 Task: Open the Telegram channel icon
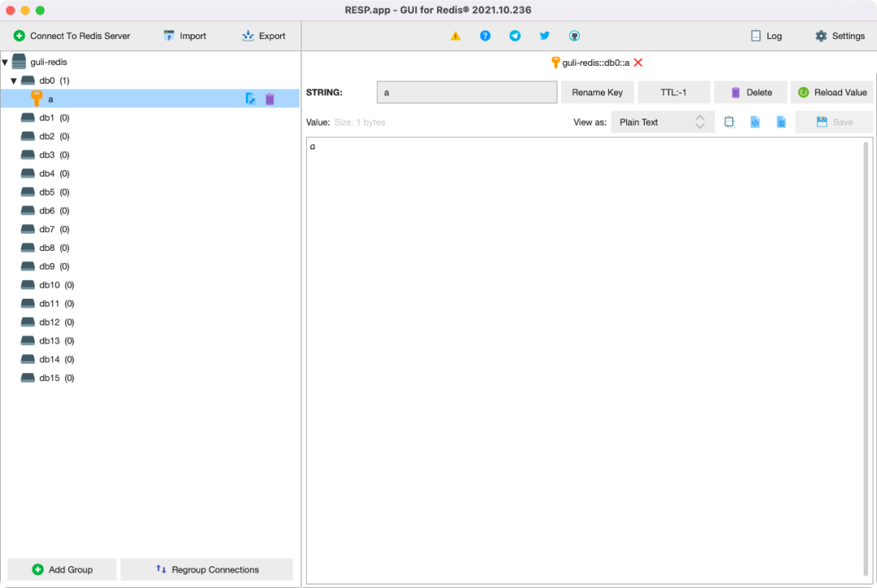[515, 36]
